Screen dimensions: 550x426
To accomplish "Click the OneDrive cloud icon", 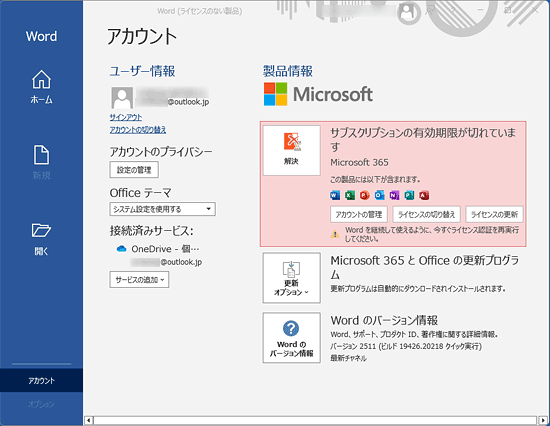I will pos(121,249).
